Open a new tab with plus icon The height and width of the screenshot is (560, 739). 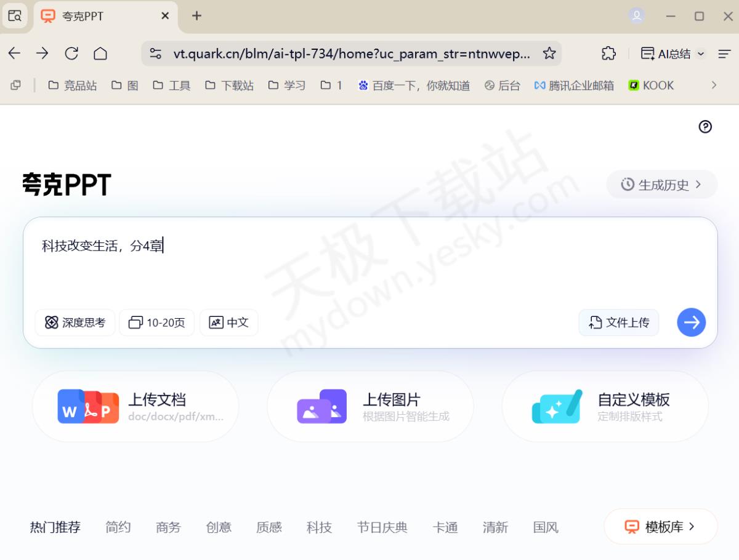[x=196, y=16]
